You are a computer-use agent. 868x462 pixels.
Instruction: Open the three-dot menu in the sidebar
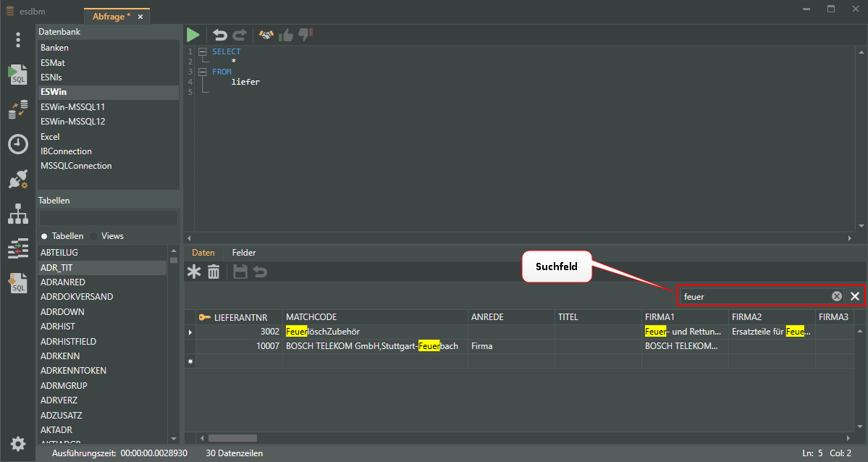(x=18, y=40)
